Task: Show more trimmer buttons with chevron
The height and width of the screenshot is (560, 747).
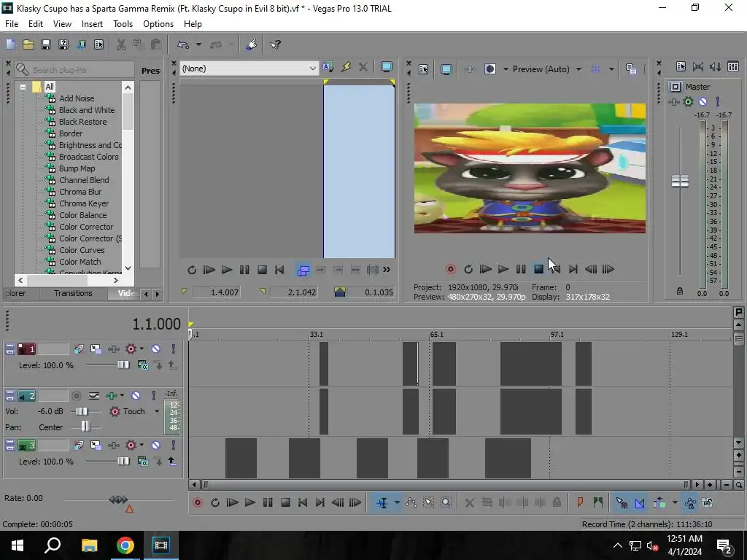Action: click(387, 270)
